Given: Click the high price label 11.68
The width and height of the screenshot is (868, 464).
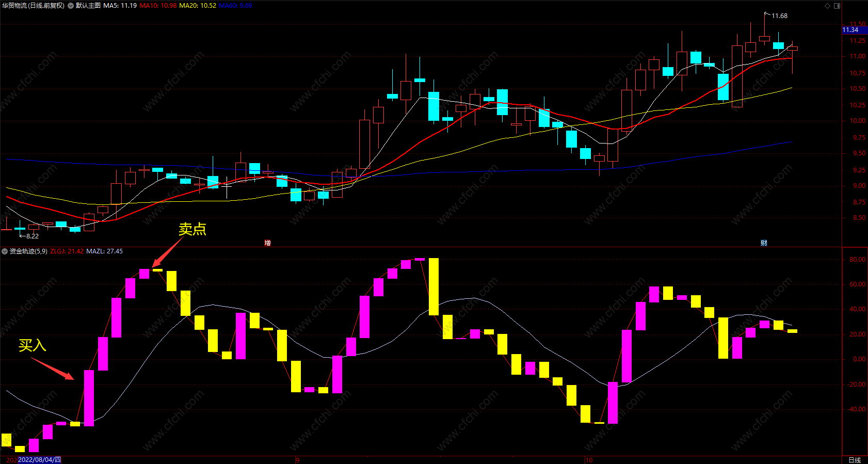Looking at the screenshot, I should [779, 16].
